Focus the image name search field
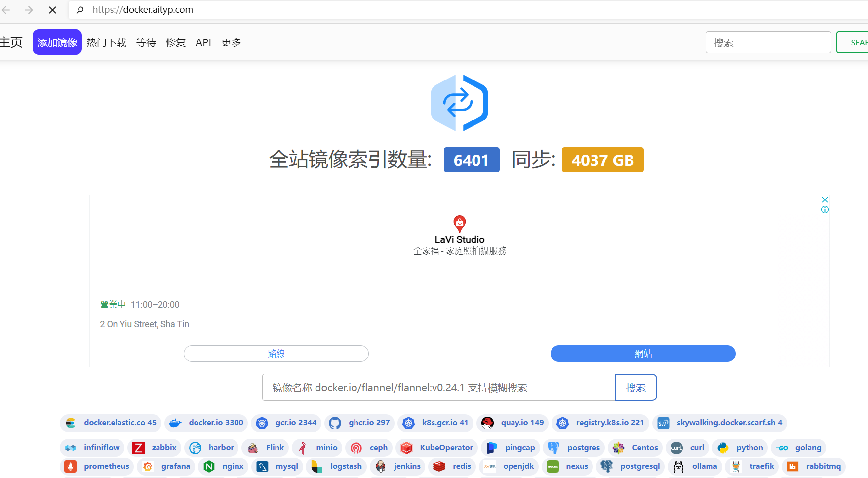Viewport: 868px width, 478px height. [438, 388]
